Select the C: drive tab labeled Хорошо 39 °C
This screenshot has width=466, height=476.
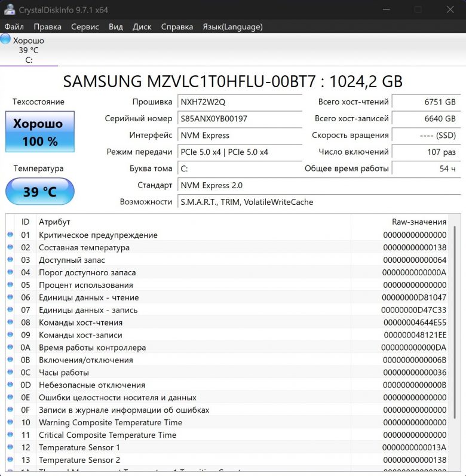click(x=29, y=50)
